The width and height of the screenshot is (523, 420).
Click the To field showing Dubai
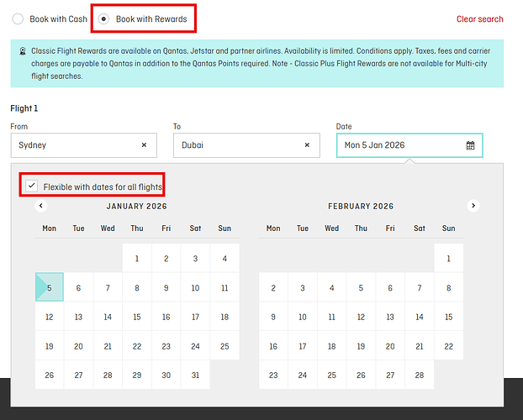click(246, 145)
